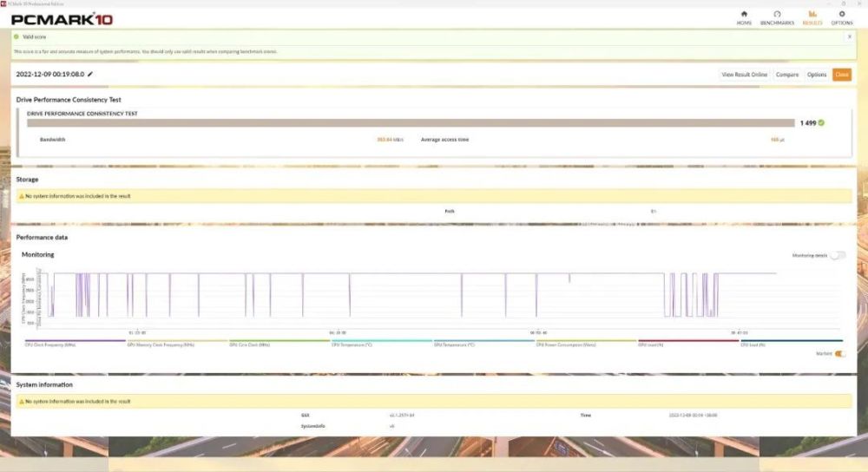Click the Storage section heading
Viewport: 868px width, 472px height.
click(x=27, y=180)
